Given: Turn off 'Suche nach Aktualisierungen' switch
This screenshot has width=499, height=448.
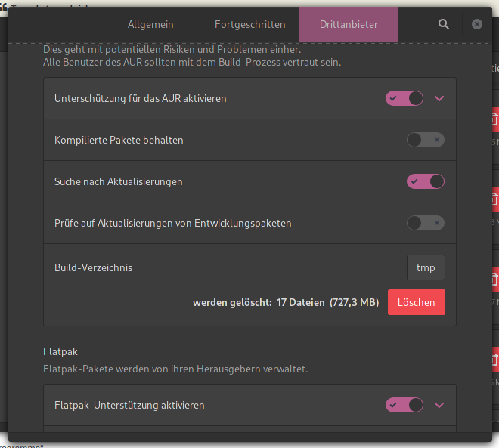Looking at the screenshot, I should point(425,181).
